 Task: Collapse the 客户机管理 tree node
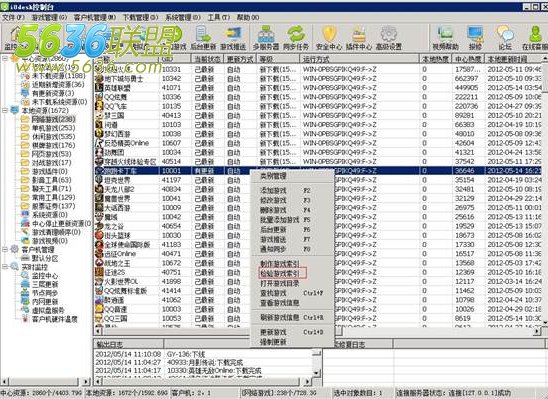coord(5,249)
